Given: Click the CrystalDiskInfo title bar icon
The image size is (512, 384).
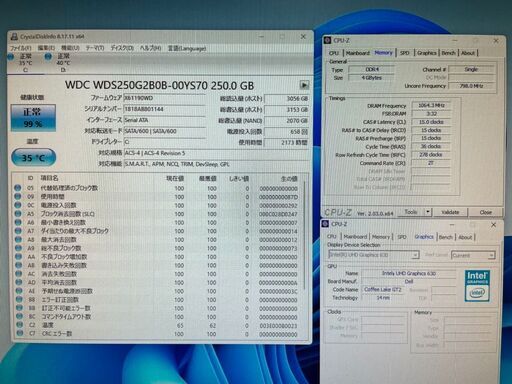Looking at the screenshot, I should [14, 36].
